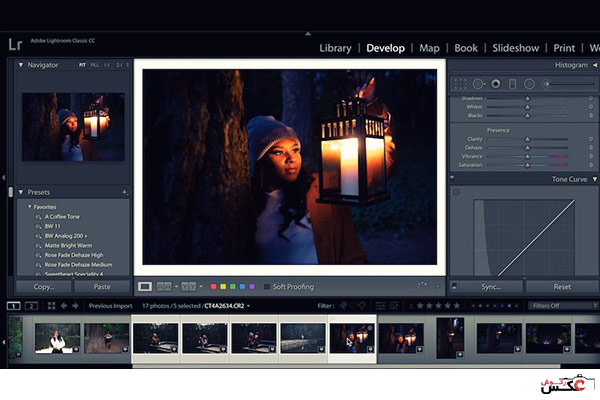The height and width of the screenshot is (400, 600).
Task: Open the Book module
Action: pyautogui.click(x=466, y=48)
